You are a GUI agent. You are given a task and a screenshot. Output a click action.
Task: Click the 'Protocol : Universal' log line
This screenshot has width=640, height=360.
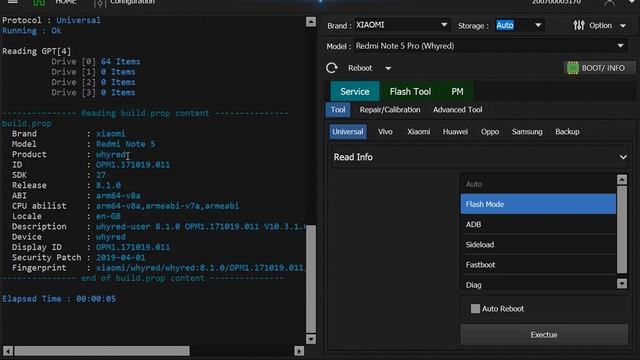tap(51, 20)
